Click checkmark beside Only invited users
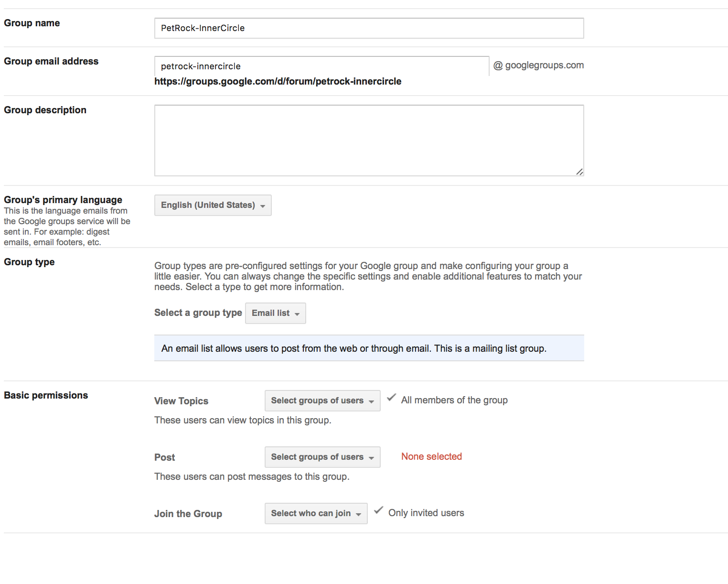This screenshot has height=584, width=728. click(x=378, y=510)
